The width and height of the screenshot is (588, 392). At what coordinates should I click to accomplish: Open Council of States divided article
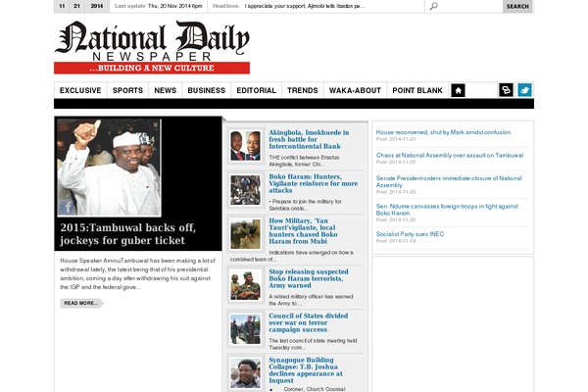point(309,322)
